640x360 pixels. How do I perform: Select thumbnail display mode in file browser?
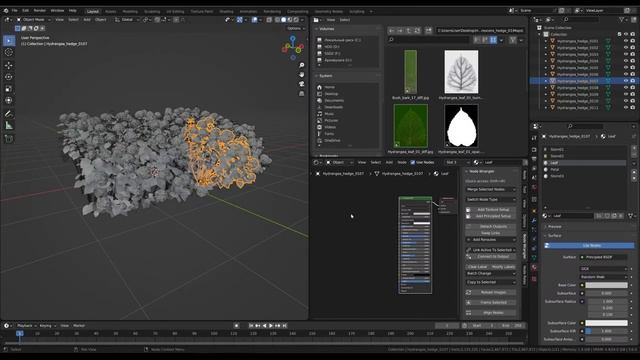click(x=493, y=40)
